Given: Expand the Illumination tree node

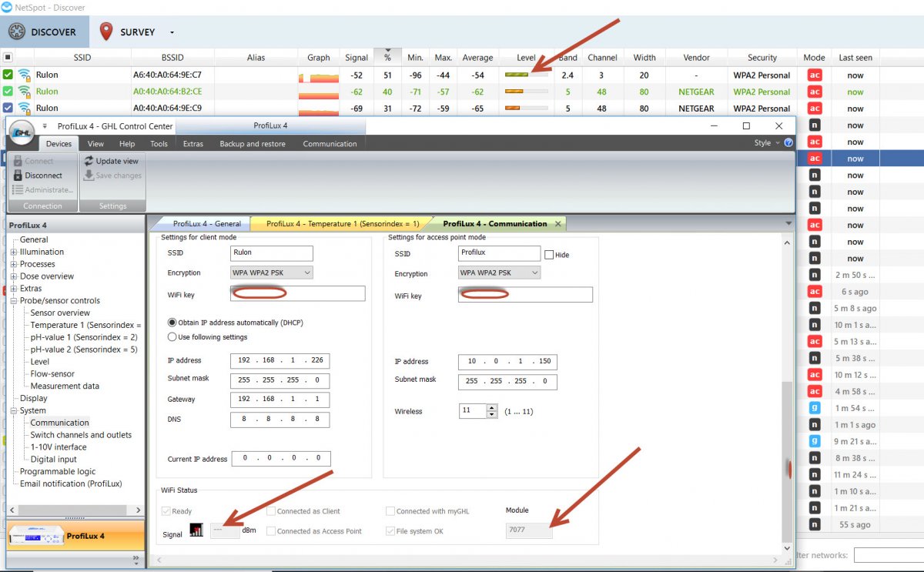Looking at the screenshot, I should 14,252.
